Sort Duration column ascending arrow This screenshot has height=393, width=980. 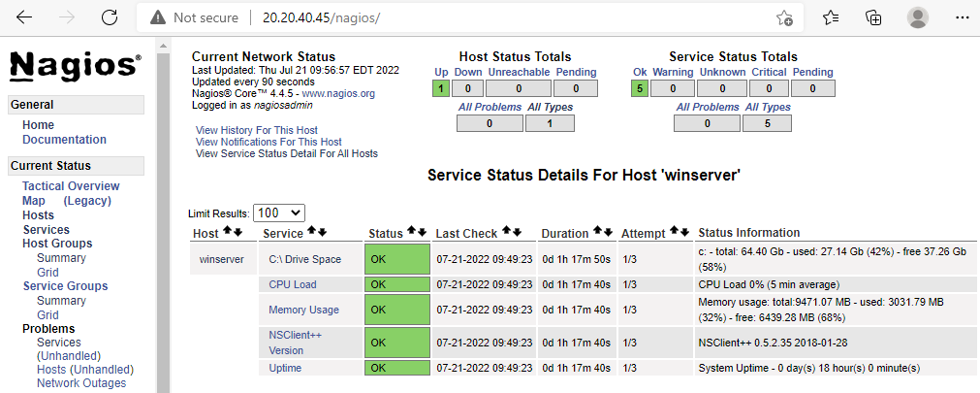(597, 232)
